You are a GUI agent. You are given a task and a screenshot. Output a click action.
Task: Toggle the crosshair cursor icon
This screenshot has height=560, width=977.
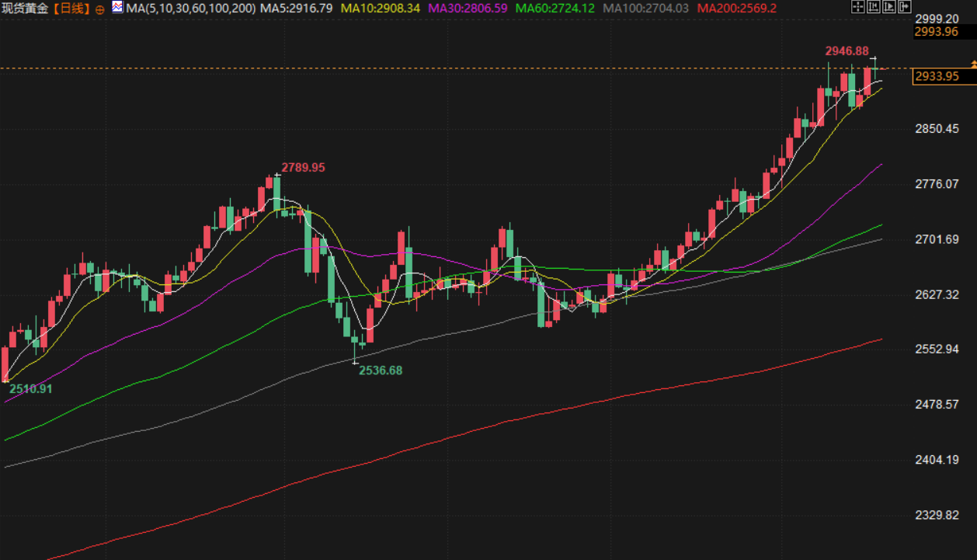858,6
